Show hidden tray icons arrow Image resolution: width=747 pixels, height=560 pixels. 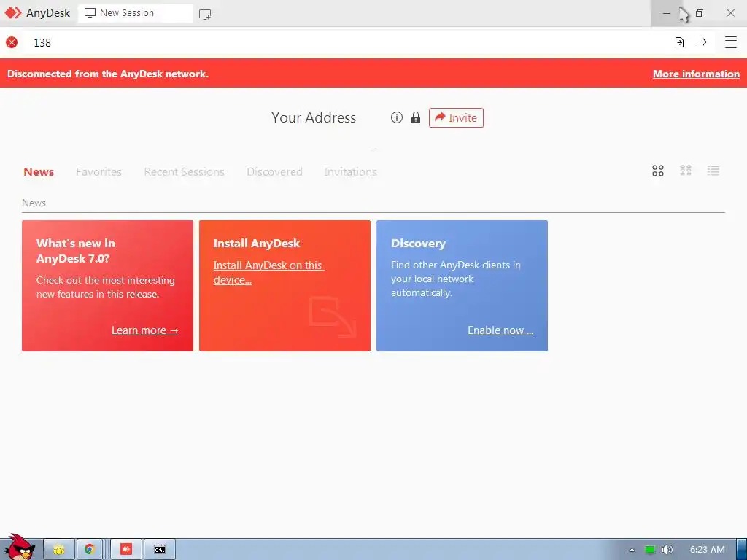click(x=632, y=550)
